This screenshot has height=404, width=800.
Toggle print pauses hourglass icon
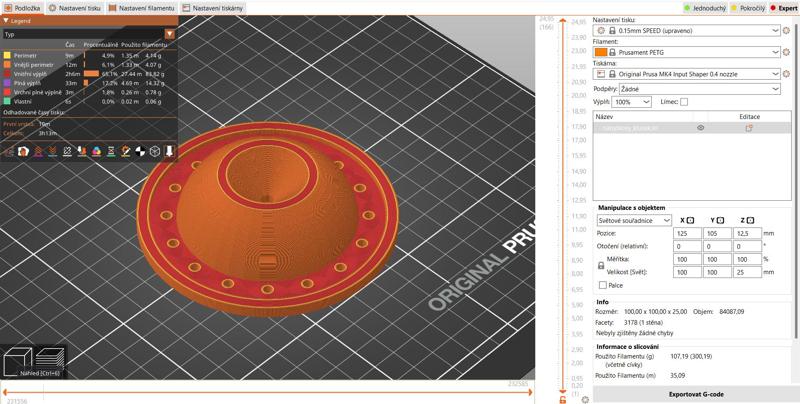(111, 152)
